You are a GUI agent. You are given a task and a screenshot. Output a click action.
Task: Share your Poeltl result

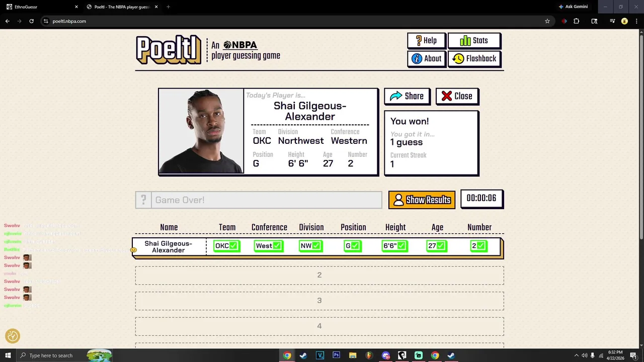click(x=407, y=96)
